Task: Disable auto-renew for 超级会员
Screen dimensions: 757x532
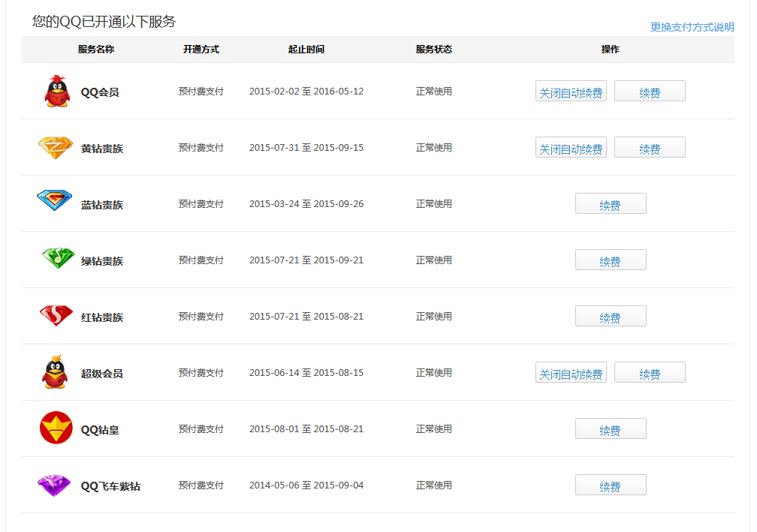Action: click(x=571, y=372)
